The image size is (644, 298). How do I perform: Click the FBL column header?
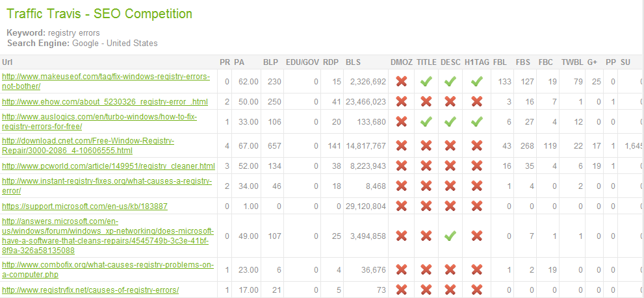500,62
